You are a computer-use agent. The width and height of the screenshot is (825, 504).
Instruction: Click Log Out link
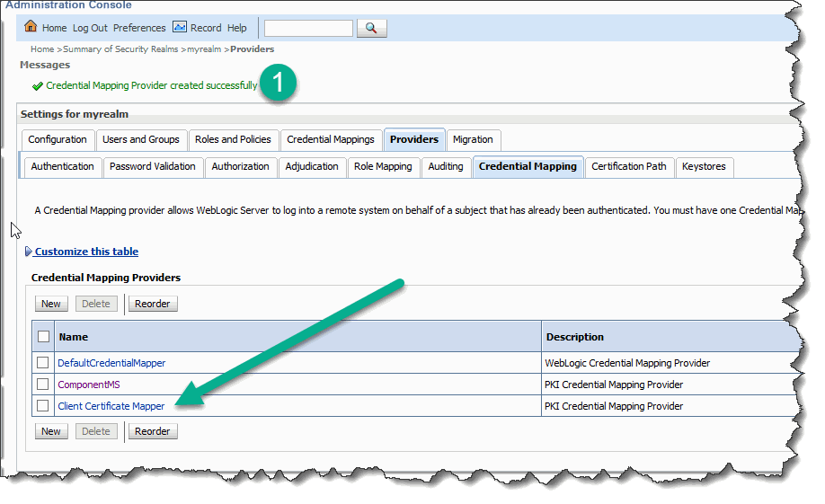tap(90, 28)
